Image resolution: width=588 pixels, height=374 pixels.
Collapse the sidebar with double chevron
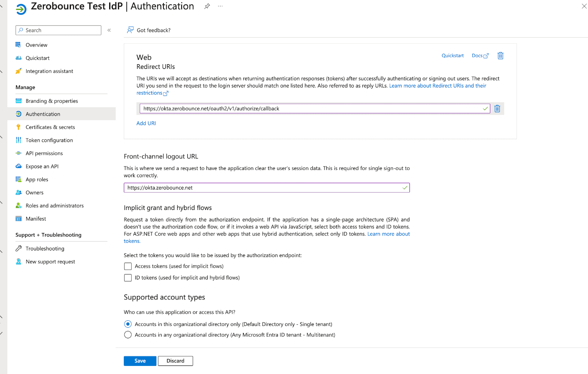point(109,30)
